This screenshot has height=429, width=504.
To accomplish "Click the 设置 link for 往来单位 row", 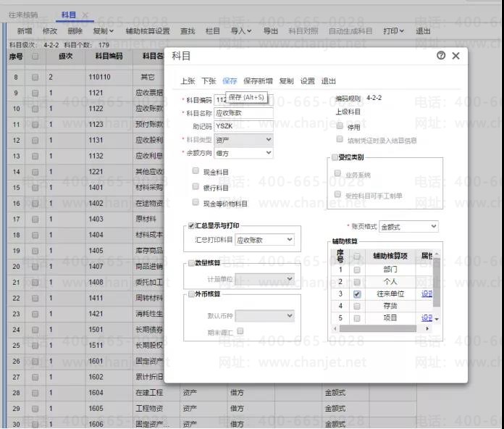I will [427, 293].
